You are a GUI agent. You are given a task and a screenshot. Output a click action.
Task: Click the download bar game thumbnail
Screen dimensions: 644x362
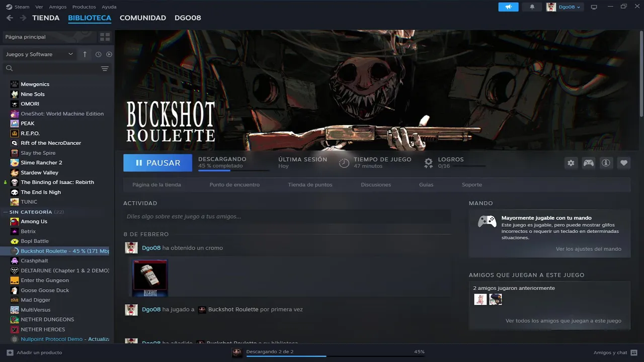click(x=237, y=352)
